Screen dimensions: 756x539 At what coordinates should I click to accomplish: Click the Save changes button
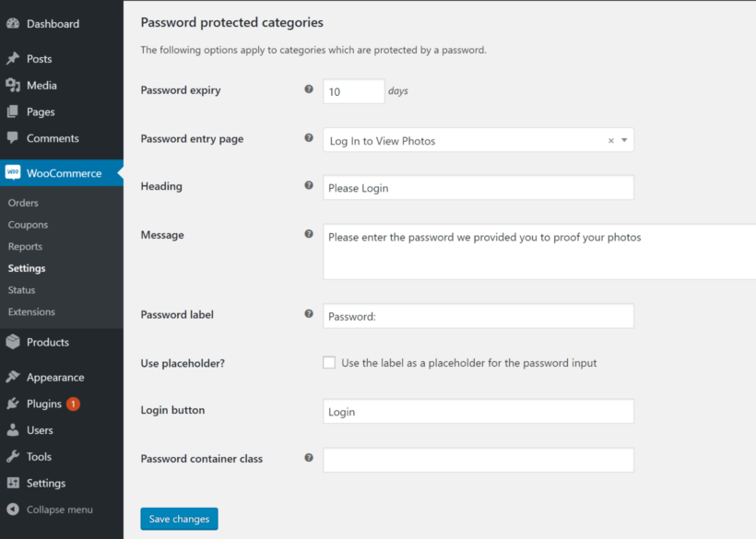click(179, 519)
